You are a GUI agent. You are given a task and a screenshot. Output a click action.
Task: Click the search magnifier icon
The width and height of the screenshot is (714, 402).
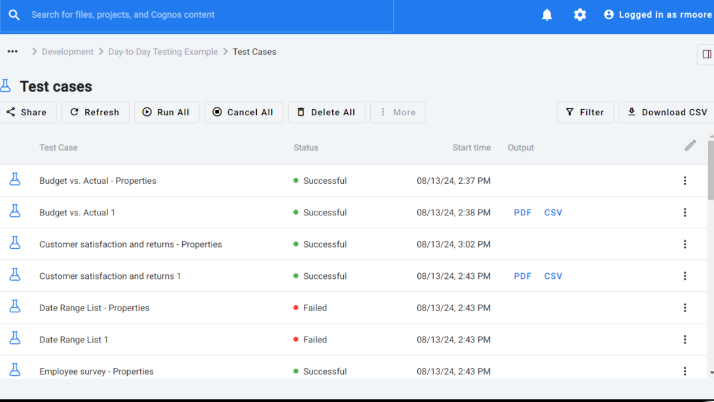pos(14,15)
